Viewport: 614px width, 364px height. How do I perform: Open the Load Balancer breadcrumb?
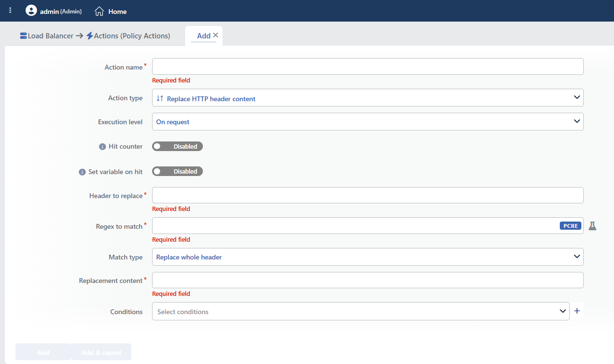(47, 36)
